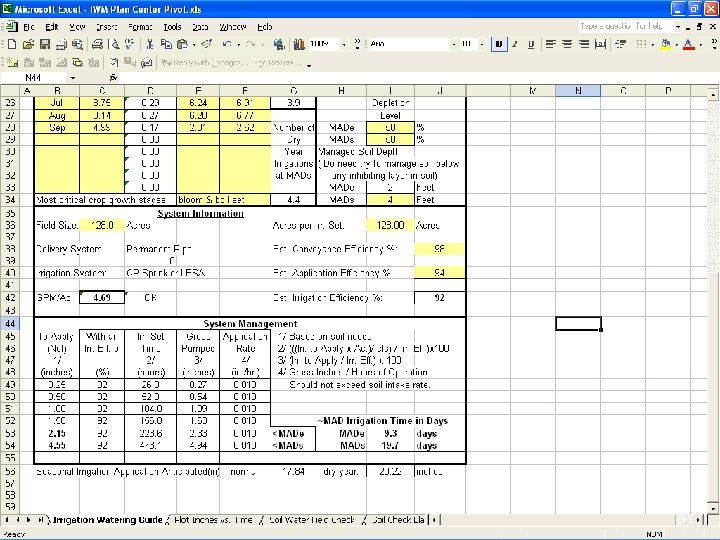This screenshot has width=720, height=540.
Task: Apply the yellow Fill Color bucket
Action: pos(665,44)
